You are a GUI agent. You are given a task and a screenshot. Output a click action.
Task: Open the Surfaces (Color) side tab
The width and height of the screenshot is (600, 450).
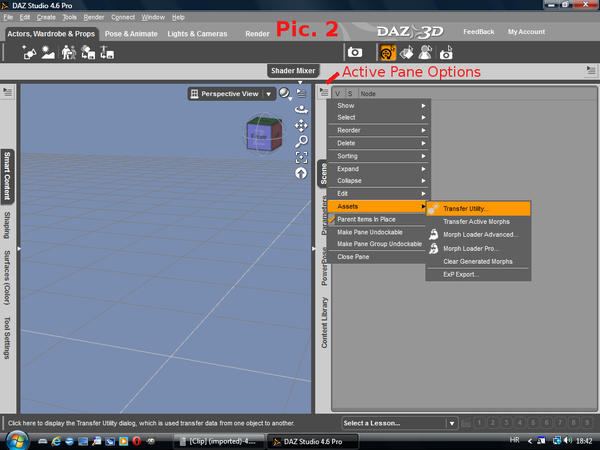click(7, 278)
